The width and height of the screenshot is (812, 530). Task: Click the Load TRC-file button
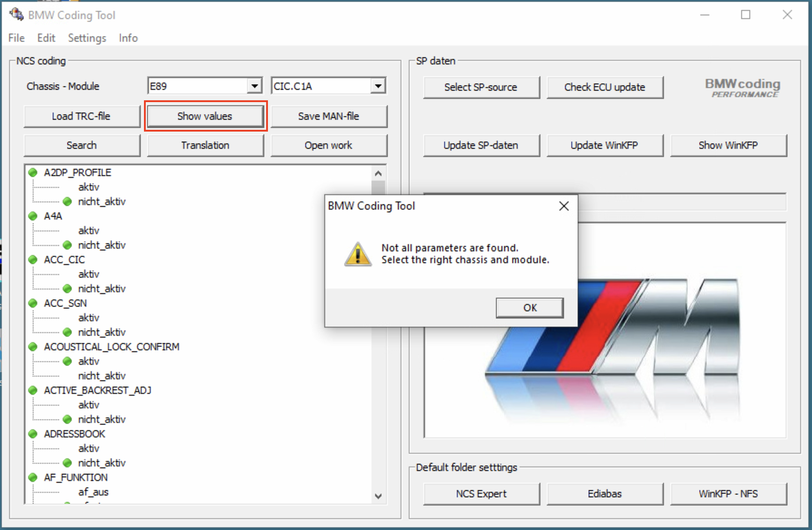click(82, 116)
